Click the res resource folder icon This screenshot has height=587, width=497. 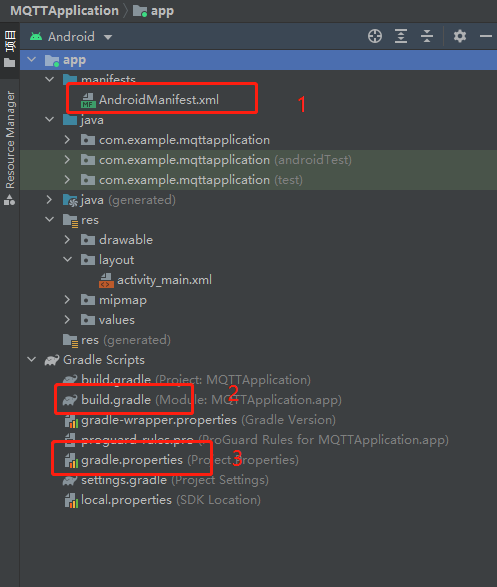click(x=70, y=220)
